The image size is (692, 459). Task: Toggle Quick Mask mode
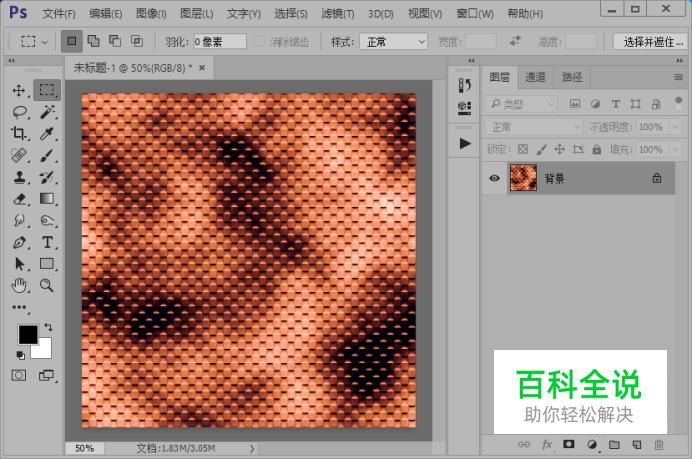tap(19, 376)
